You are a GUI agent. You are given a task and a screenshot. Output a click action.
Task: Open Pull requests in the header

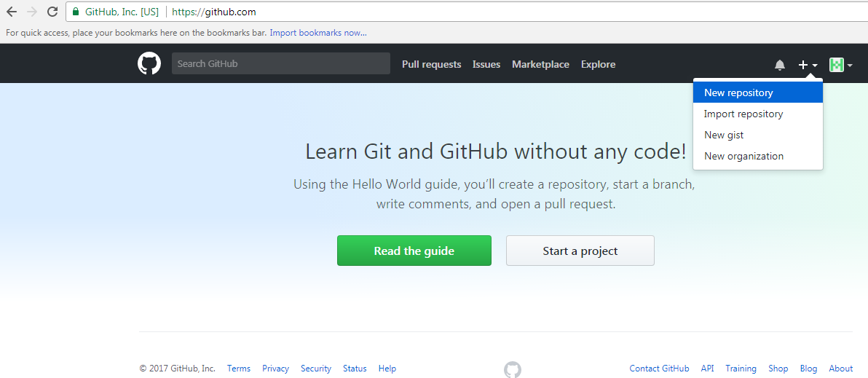click(x=431, y=64)
